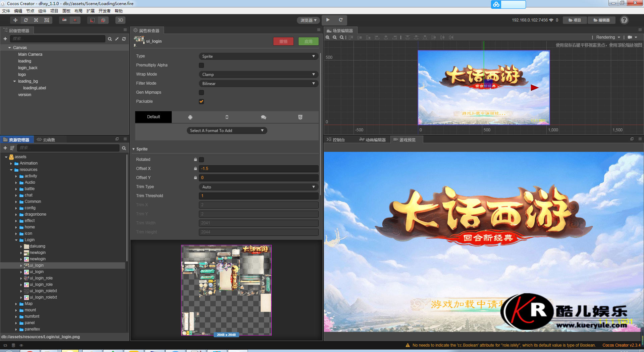Viewport: 644px width, 352px height.
Task: Collapse the Sprite section
Action: pyautogui.click(x=133, y=149)
